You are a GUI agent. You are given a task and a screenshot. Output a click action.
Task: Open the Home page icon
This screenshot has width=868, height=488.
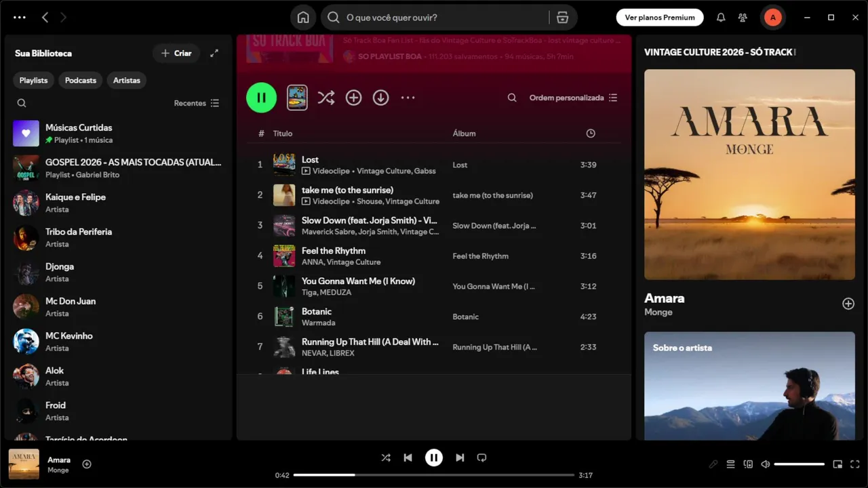[x=303, y=18]
